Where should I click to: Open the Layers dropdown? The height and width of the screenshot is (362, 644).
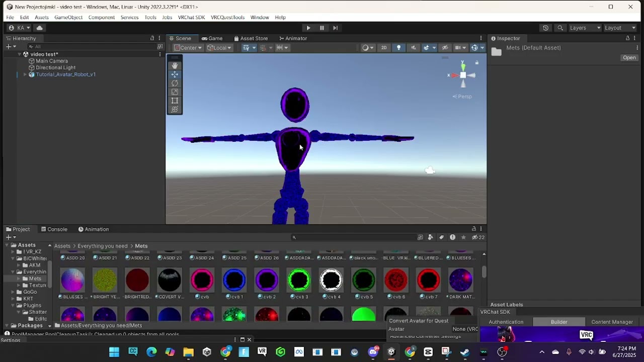point(585,28)
